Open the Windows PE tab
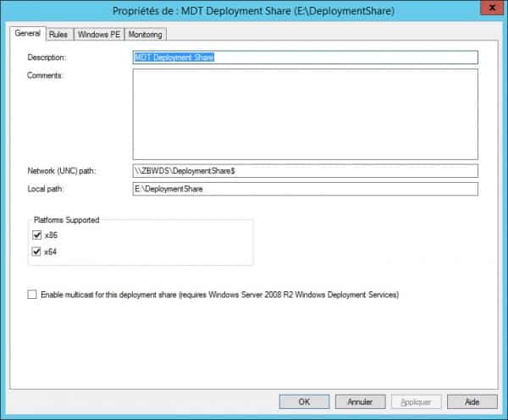The height and width of the screenshot is (420, 508). point(99,35)
